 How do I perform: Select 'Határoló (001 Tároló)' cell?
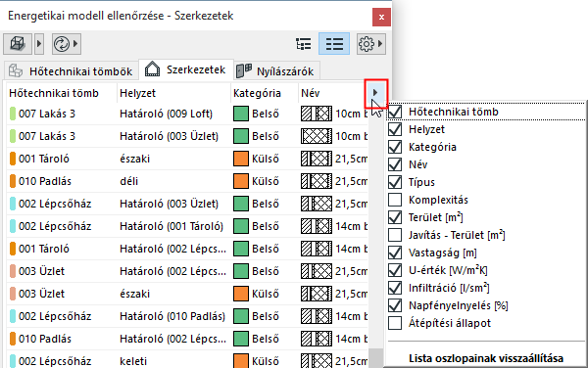coord(171,226)
